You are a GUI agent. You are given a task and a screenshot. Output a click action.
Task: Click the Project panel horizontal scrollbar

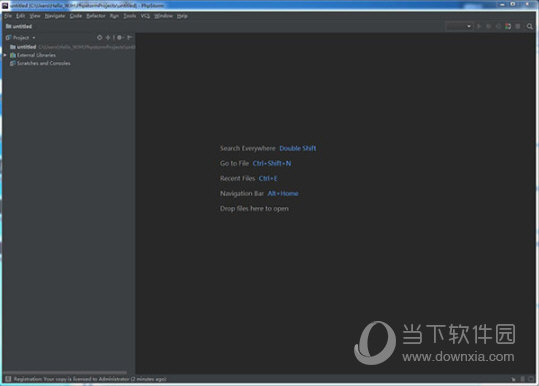coord(65,372)
